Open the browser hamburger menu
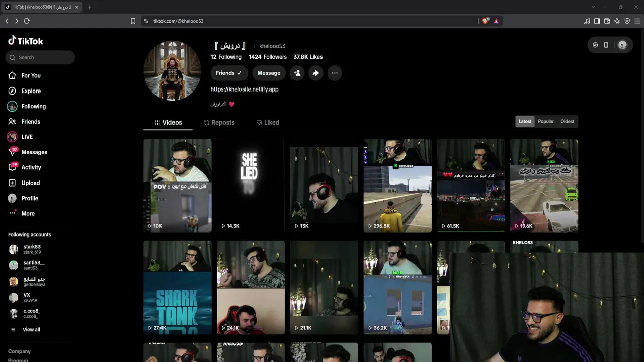 pyautogui.click(x=637, y=21)
